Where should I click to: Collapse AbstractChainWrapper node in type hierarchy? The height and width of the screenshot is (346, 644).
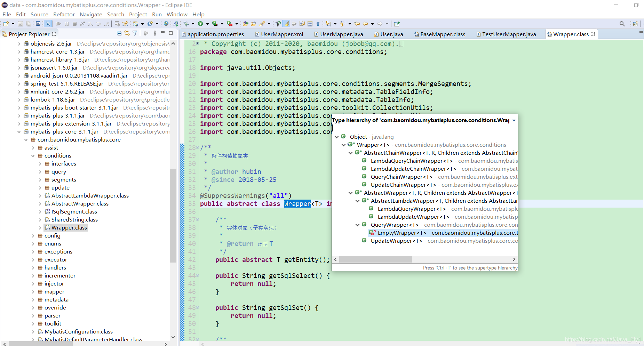tap(350, 153)
